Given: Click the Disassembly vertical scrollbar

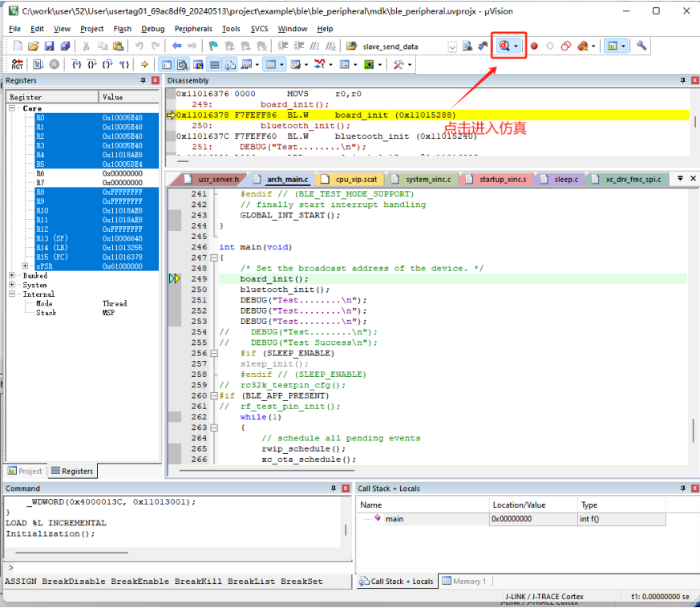Looking at the screenshot, I should pos(694,121).
